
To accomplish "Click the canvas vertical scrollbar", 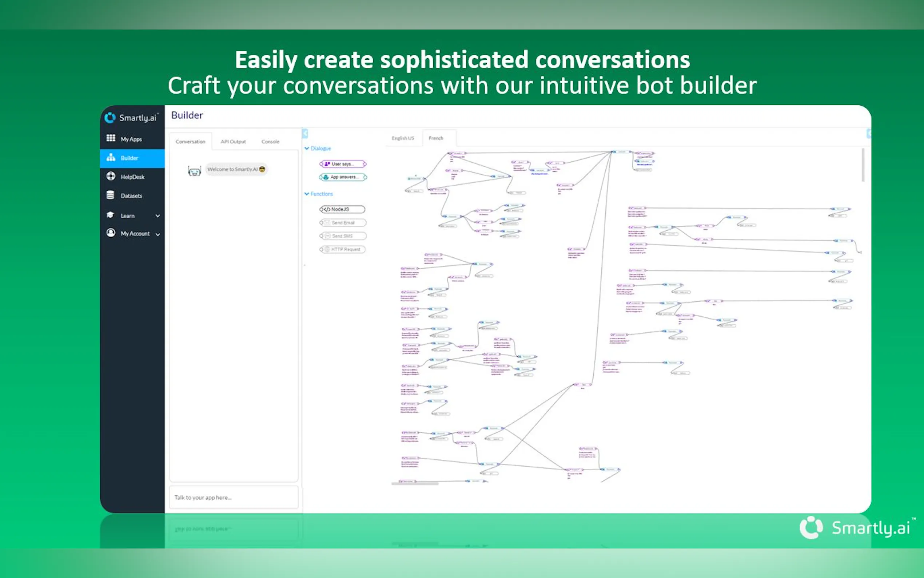I will coord(863,165).
